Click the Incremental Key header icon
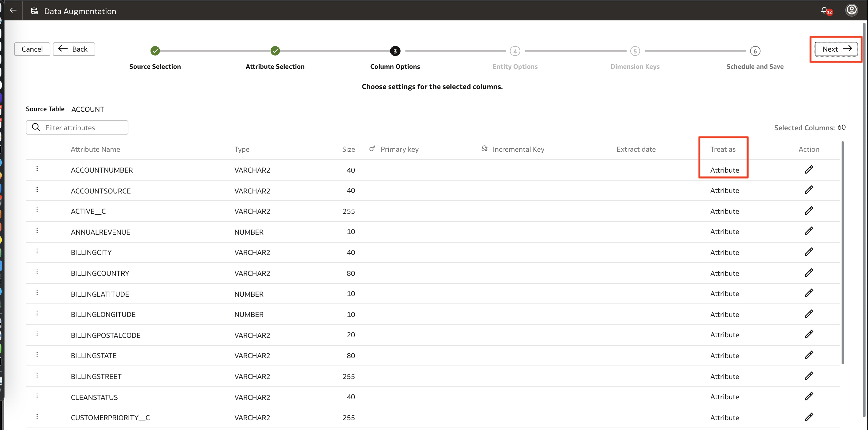 [484, 148]
